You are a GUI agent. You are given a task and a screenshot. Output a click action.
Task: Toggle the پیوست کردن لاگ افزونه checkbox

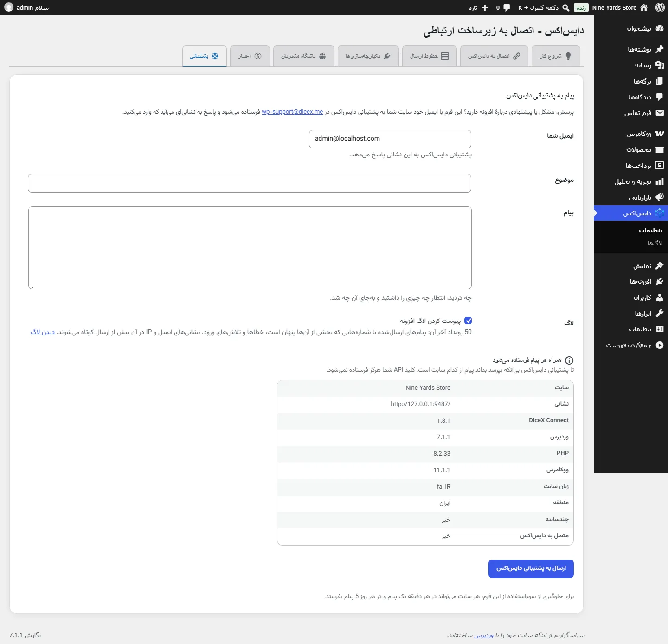tap(468, 321)
